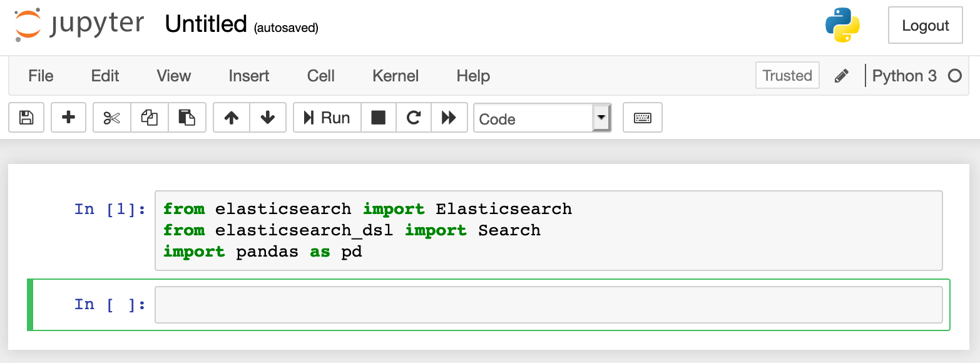Image resolution: width=980 pixels, height=363 pixels.
Task: Open the command palette keyboard icon
Action: [642, 117]
